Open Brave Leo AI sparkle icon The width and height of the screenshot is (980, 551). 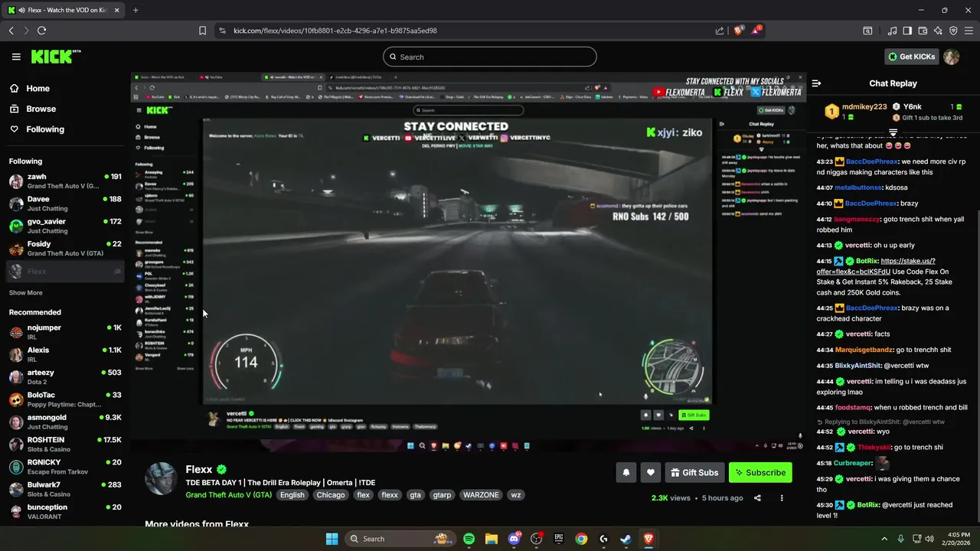pyautogui.click(x=938, y=31)
